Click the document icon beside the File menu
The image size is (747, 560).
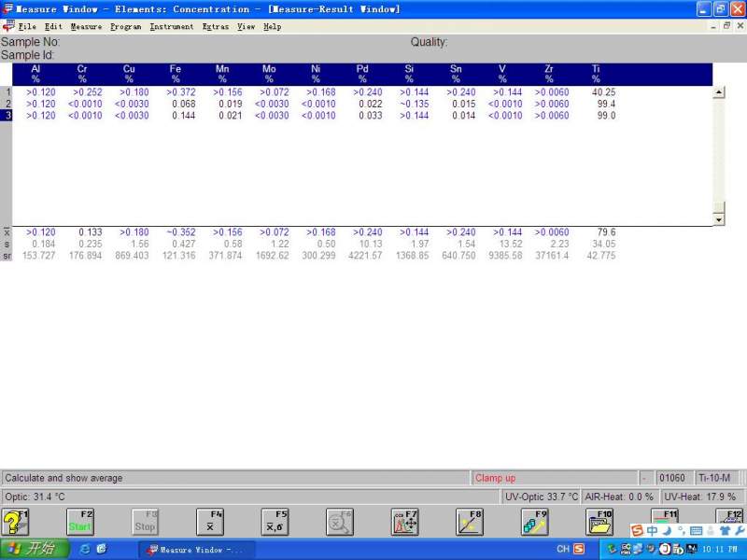click(8, 26)
